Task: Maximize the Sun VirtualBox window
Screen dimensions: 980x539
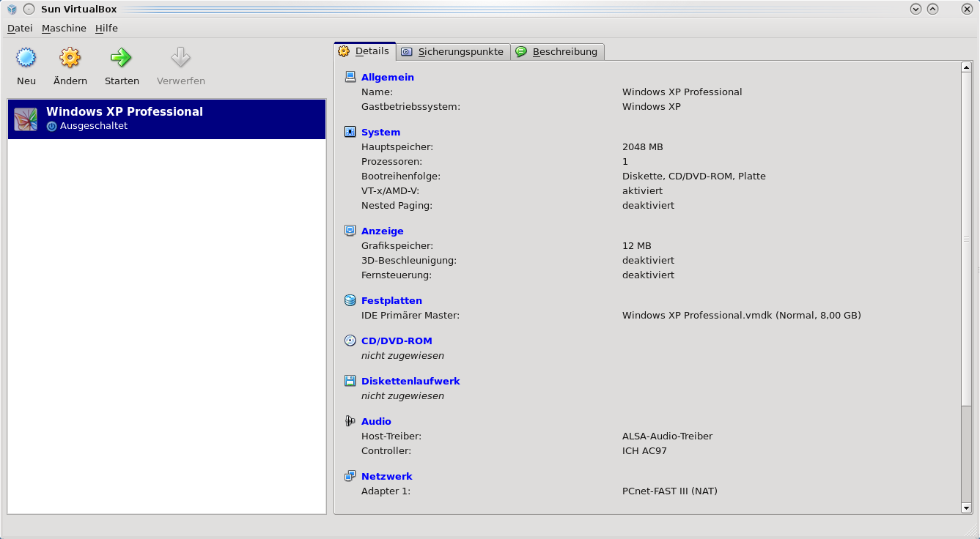Action: click(933, 9)
